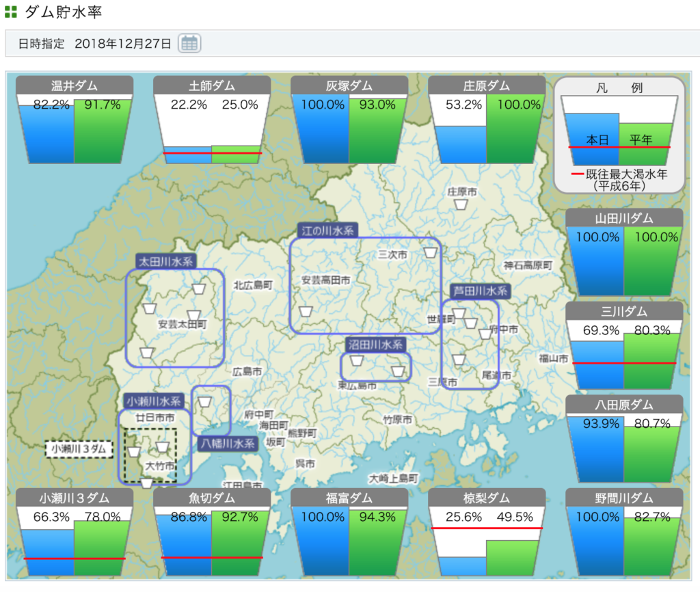Click the dam marker below 大竹市
Viewport: 700px width, 592px height.
[x=146, y=483]
